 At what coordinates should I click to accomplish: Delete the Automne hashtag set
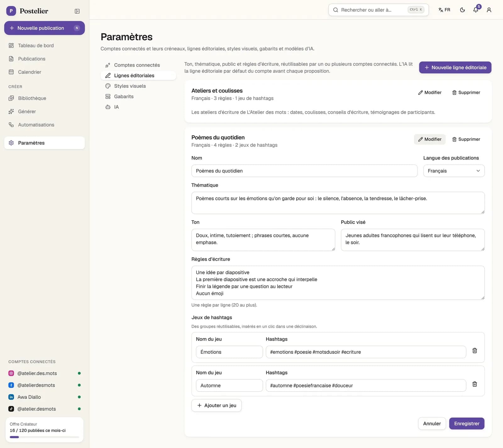475,384
